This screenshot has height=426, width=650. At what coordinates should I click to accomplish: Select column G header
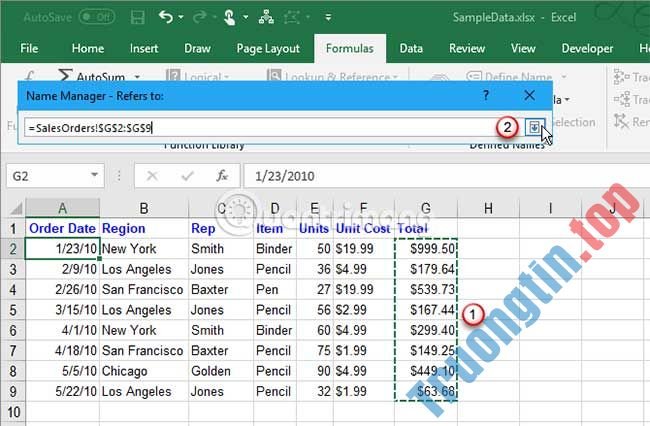(x=426, y=208)
